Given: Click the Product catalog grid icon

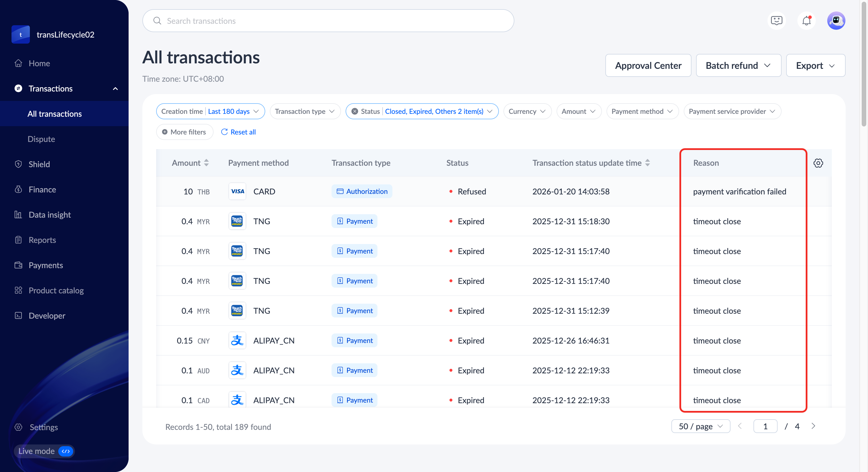Looking at the screenshot, I should tap(19, 290).
